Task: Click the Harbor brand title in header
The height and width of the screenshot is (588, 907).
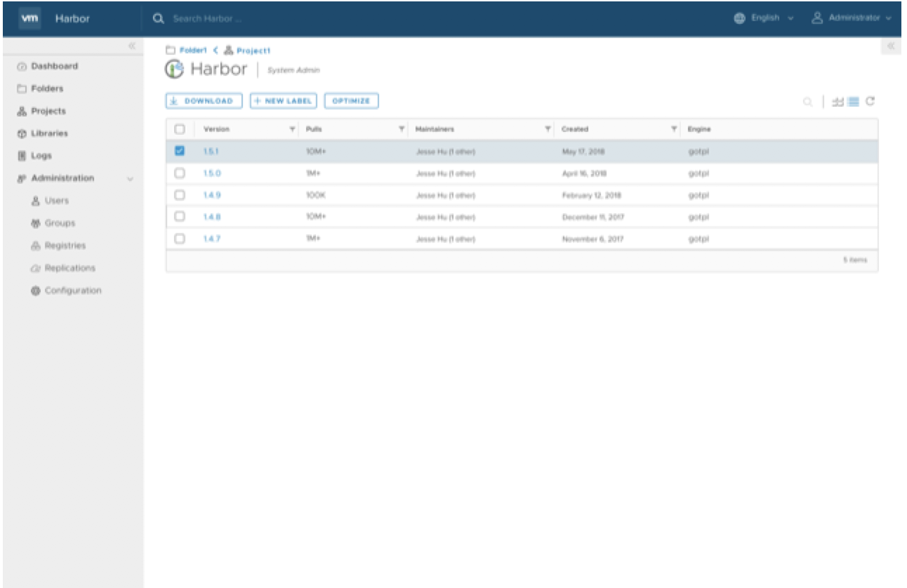Action: coord(72,19)
